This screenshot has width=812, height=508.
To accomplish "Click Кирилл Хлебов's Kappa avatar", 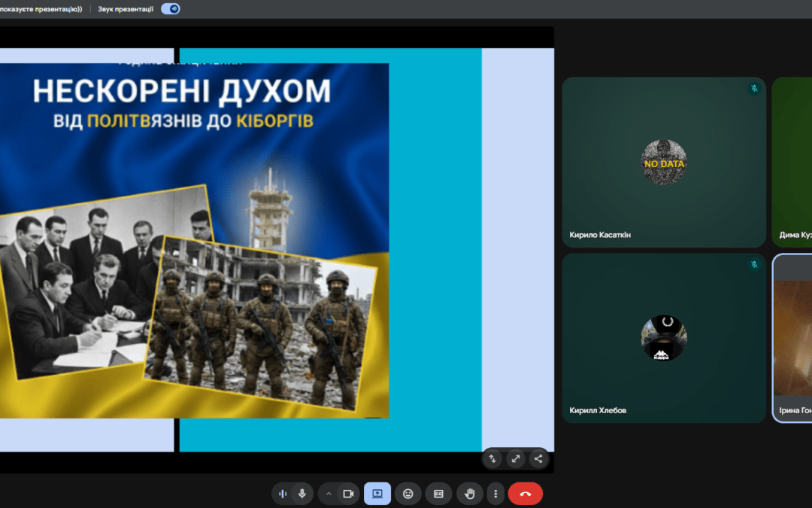I will [664, 338].
